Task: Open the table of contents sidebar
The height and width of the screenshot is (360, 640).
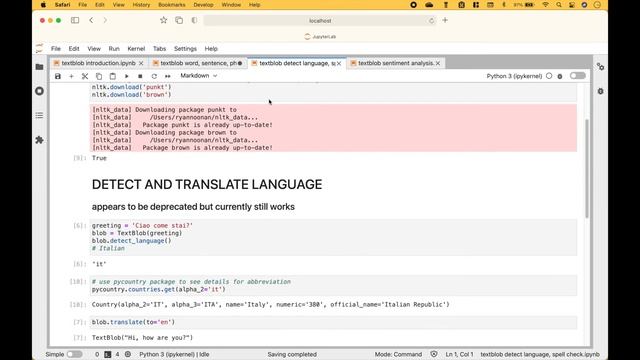Action: [x=40, y=116]
